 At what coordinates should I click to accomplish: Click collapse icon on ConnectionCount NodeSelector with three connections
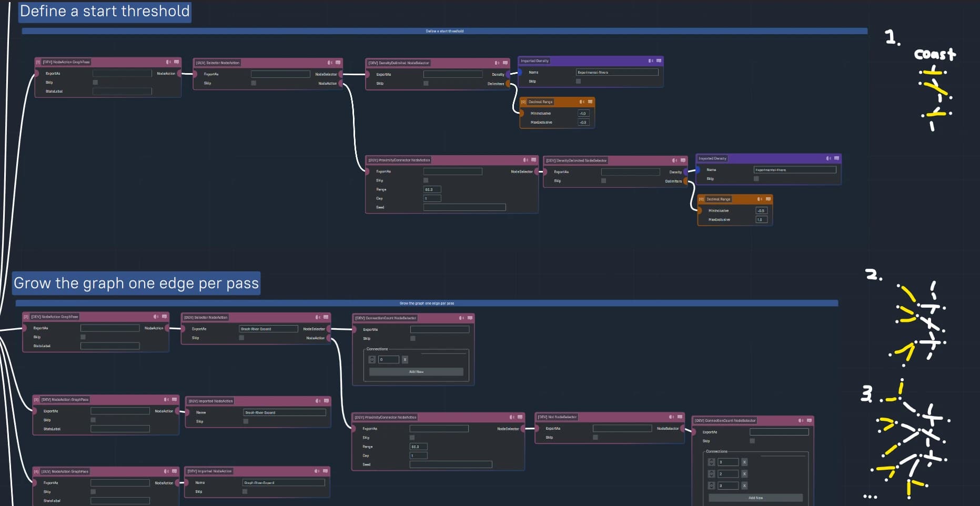coord(801,420)
